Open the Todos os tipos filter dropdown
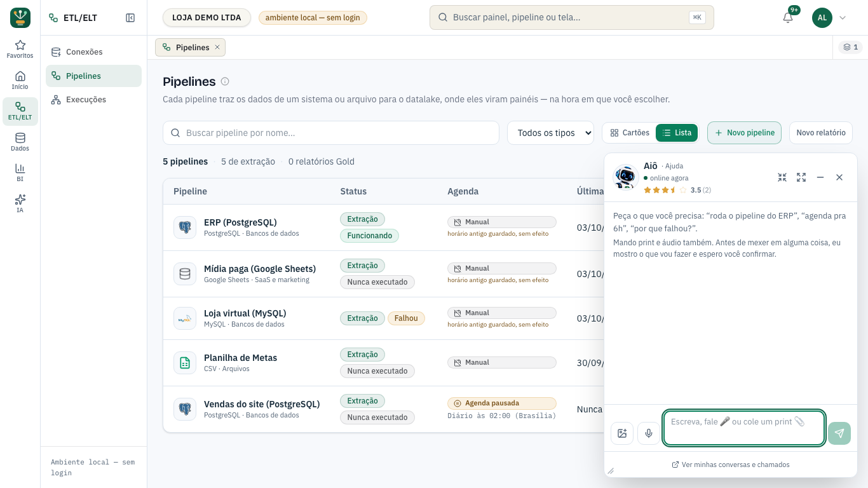The height and width of the screenshot is (488, 868). 550,133
